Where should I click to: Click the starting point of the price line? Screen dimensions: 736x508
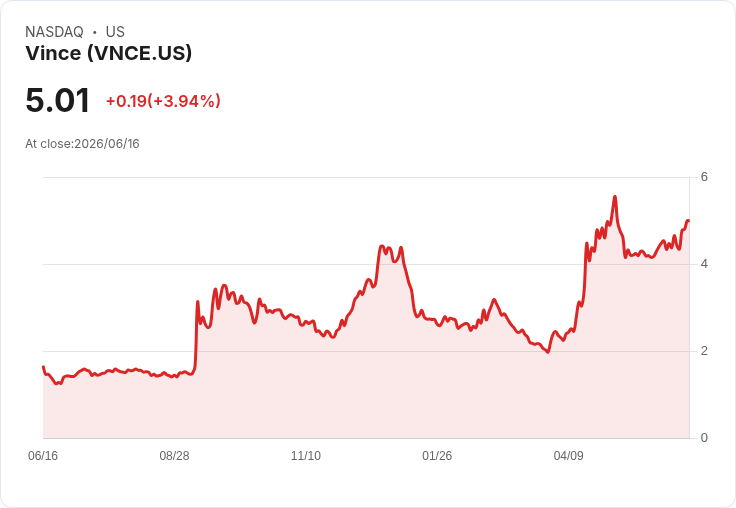[x=44, y=366]
